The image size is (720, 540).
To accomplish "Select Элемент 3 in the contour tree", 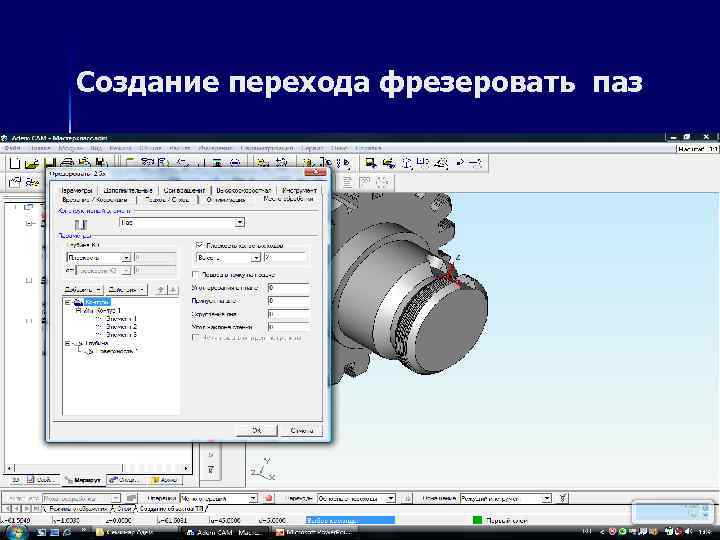I will coord(121,335).
